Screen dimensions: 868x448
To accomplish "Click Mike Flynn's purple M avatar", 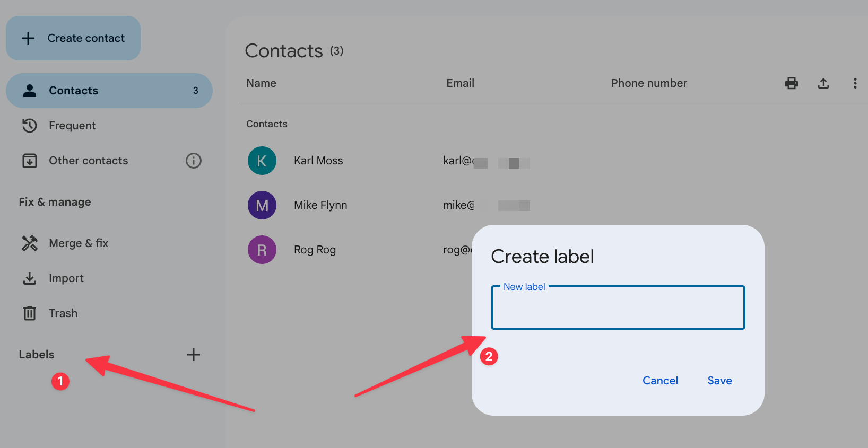I will pos(262,205).
